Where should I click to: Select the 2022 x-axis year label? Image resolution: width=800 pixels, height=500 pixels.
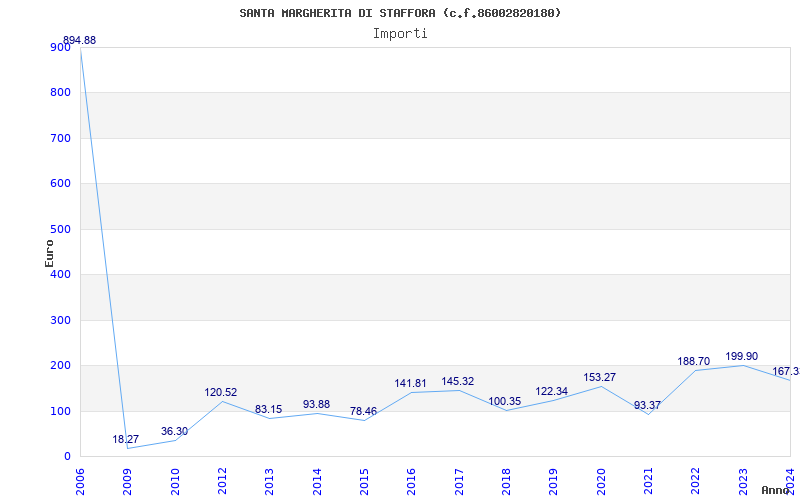(x=695, y=482)
